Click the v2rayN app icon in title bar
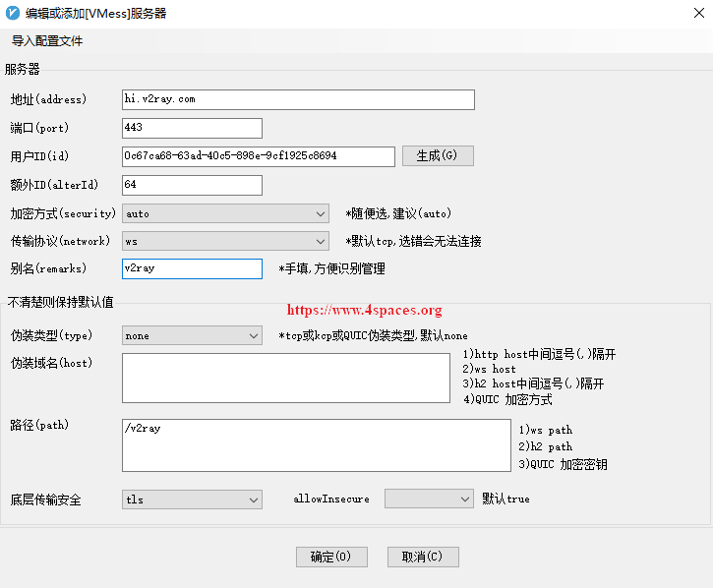The image size is (713, 588). (13, 13)
